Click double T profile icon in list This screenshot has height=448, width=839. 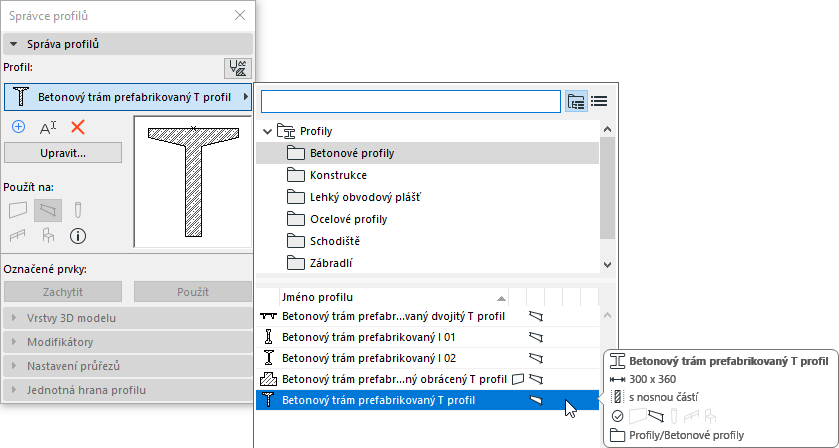[x=268, y=316]
